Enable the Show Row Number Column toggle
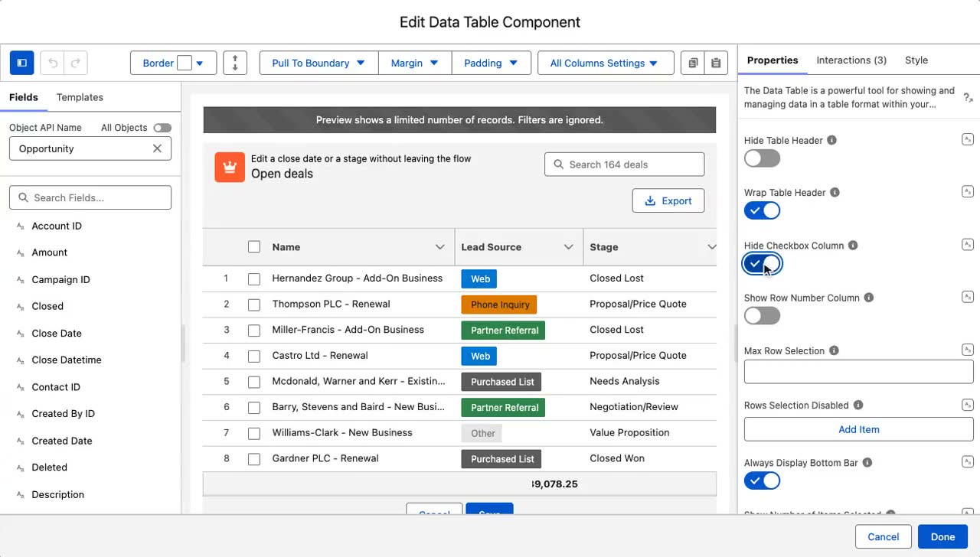 [x=762, y=315]
